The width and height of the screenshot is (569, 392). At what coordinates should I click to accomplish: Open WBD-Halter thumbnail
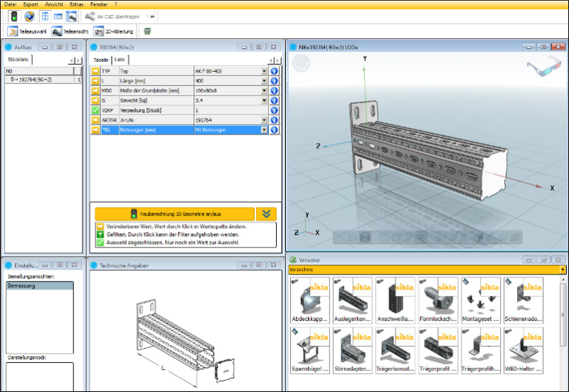pyautogui.click(x=523, y=350)
